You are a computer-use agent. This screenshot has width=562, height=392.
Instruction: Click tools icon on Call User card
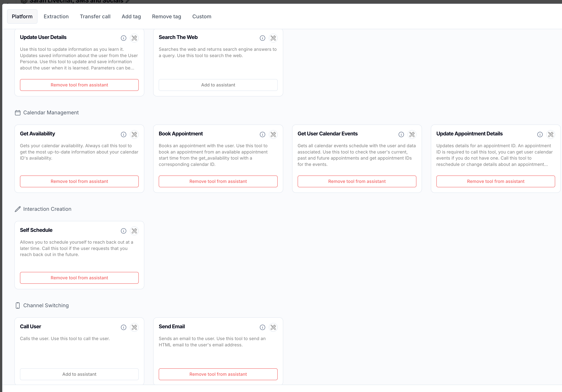[134, 327]
